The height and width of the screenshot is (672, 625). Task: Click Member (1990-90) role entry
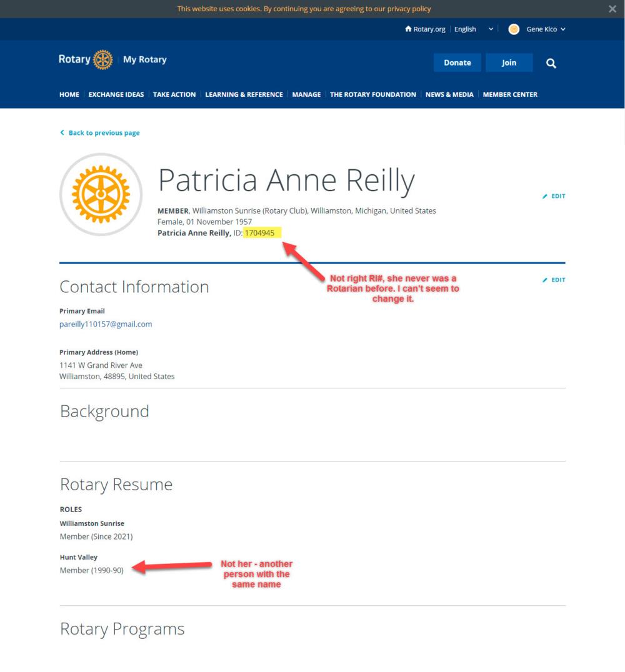(91, 570)
